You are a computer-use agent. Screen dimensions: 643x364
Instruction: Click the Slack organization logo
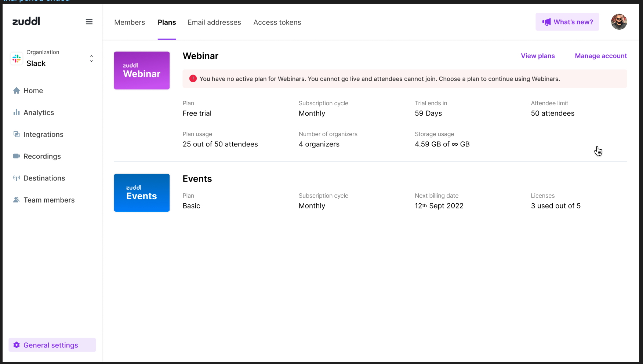pyautogui.click(x=17, y=58)
